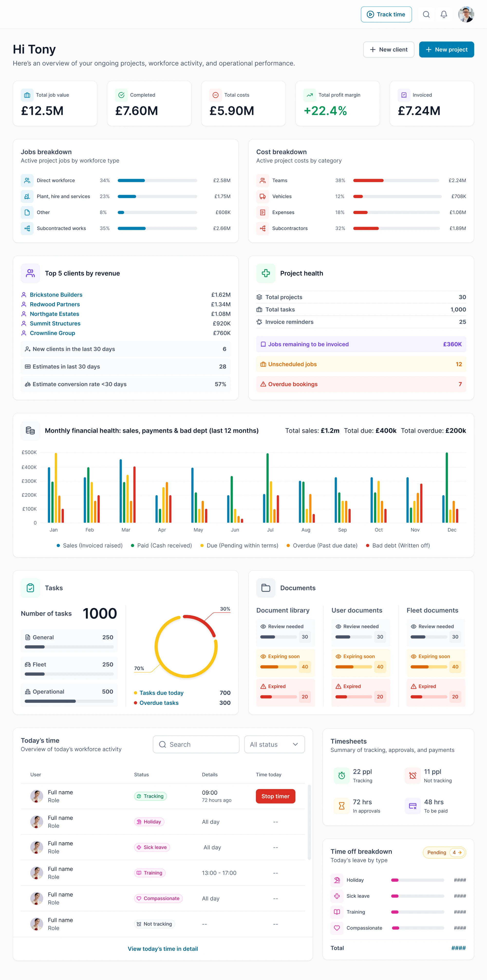This screenshot has width=487, height=980.
Task: Open View today's time in detail
Action: [x=163, y=949]
